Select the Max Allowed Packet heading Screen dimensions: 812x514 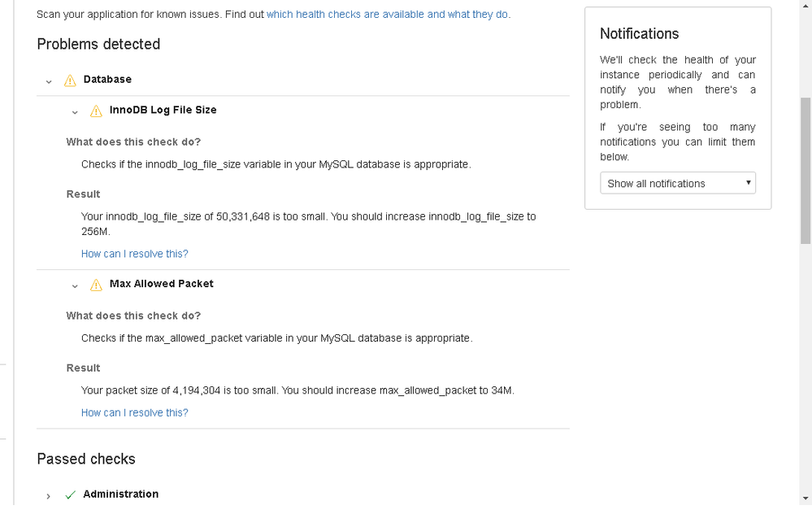coord(161,284)
